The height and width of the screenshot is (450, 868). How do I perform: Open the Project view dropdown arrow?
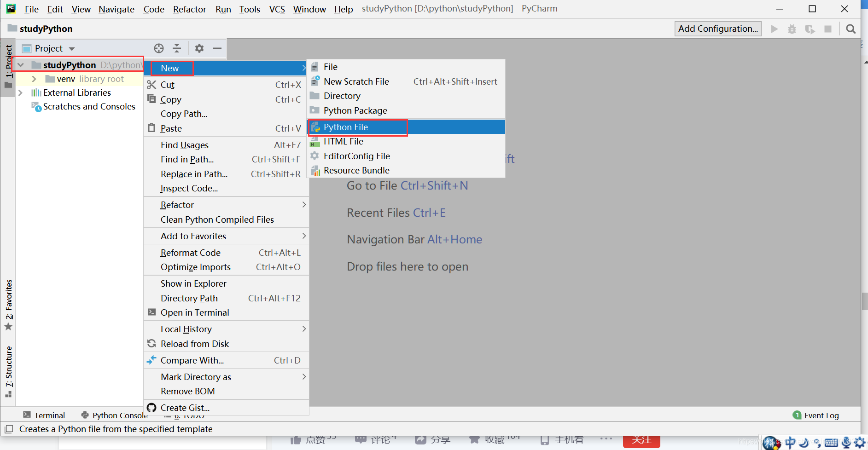72,49
